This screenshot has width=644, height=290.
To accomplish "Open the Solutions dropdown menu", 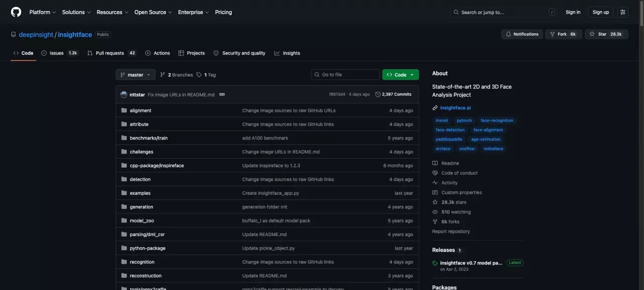I will coord(76,12).
